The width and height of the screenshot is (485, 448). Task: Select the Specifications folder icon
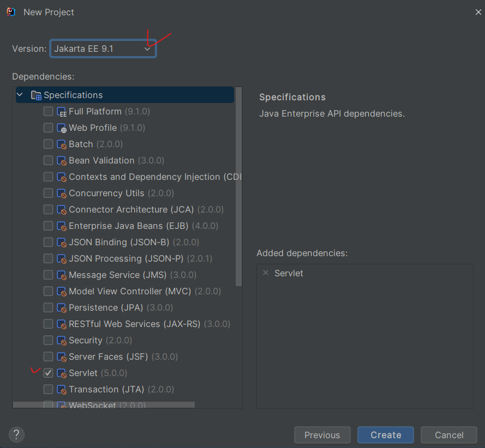tap(36, 95)
